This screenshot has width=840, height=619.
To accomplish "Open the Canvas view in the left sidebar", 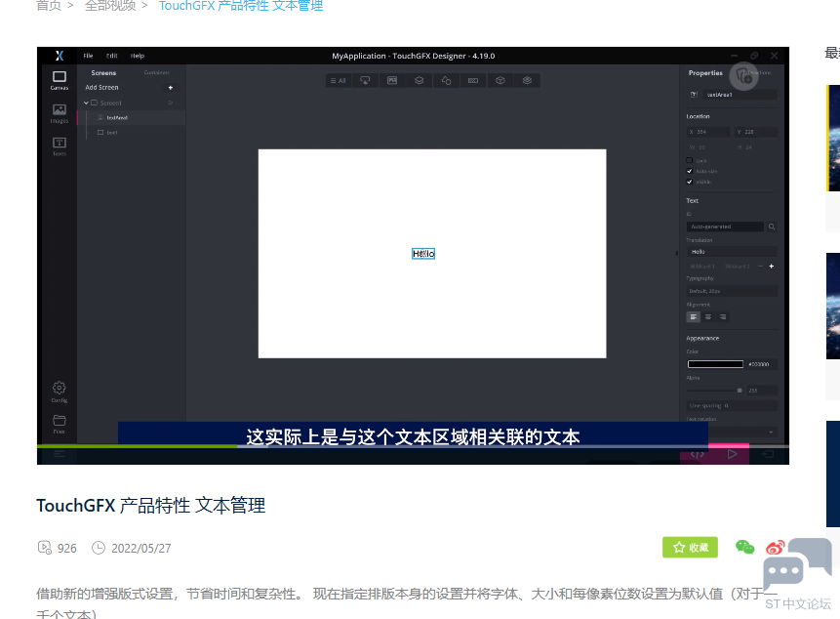I will (59, 80).
